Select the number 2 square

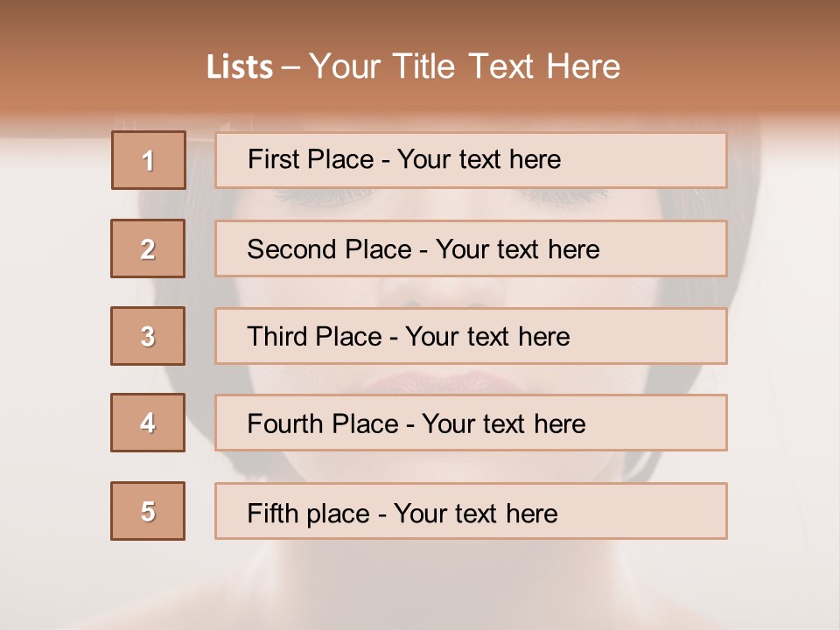point(148,248)
